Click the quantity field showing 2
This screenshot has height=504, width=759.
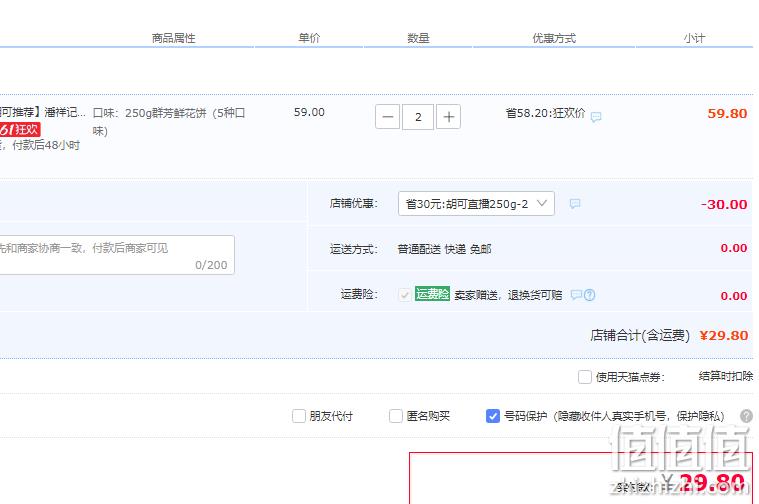(418, 117)
